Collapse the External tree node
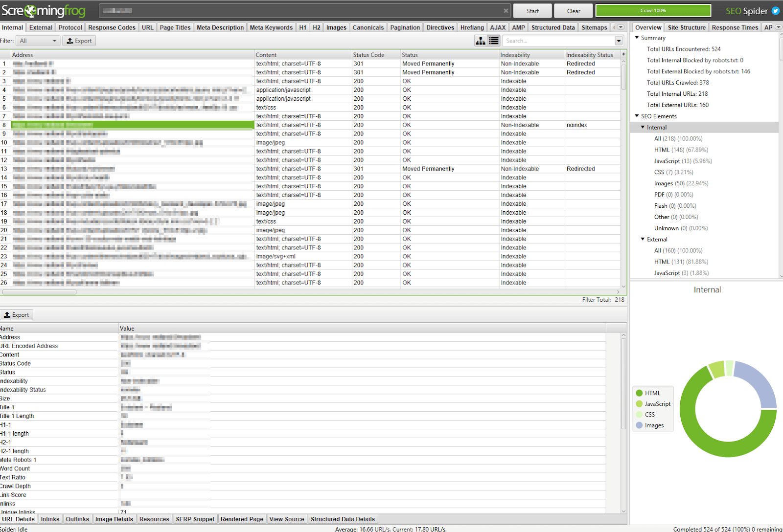 coord(643,239)
